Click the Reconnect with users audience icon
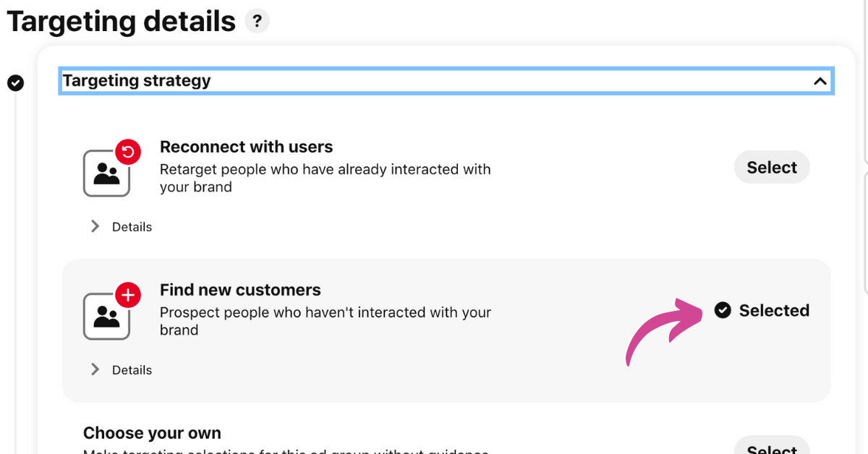The width and height of the screenshot is (868, 454). click(x=106, y=174)
